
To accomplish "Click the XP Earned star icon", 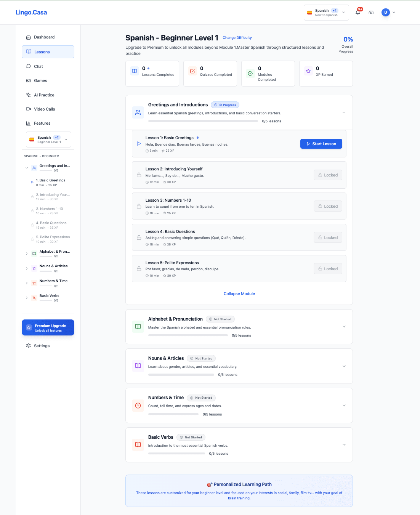I will coord(308,71).
